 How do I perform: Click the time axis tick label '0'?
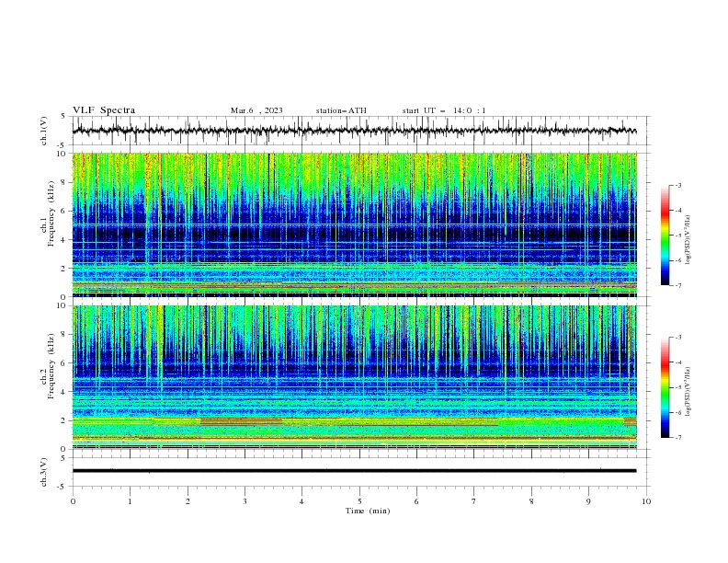[73, 501]
